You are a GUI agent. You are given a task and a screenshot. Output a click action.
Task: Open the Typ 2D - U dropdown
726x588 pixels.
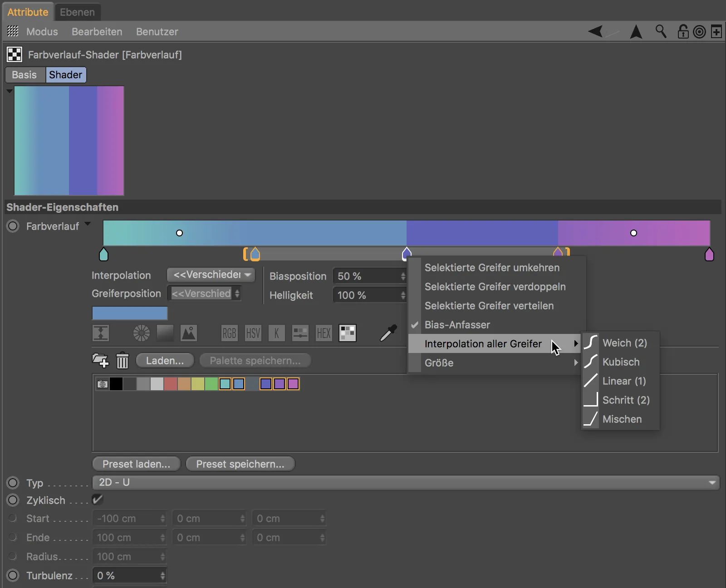pos(406,482)
